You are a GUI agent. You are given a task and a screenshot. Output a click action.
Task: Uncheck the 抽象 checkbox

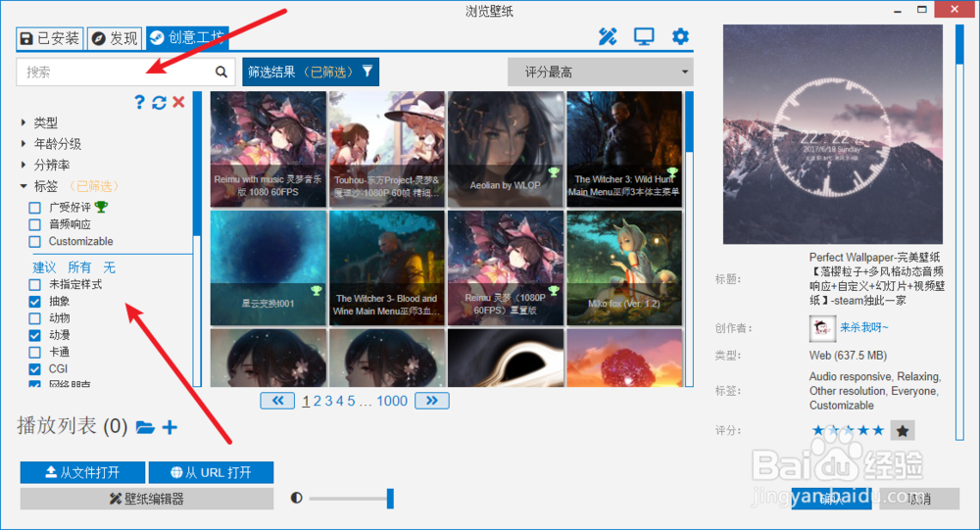(35, 302)
